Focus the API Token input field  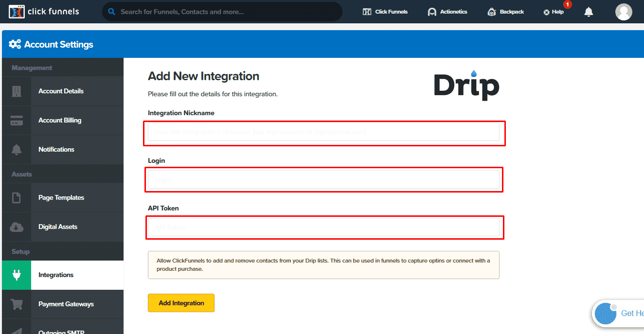[x=323, y=227]
